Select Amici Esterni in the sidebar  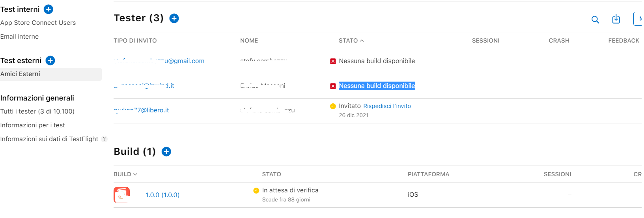[21, 74]
